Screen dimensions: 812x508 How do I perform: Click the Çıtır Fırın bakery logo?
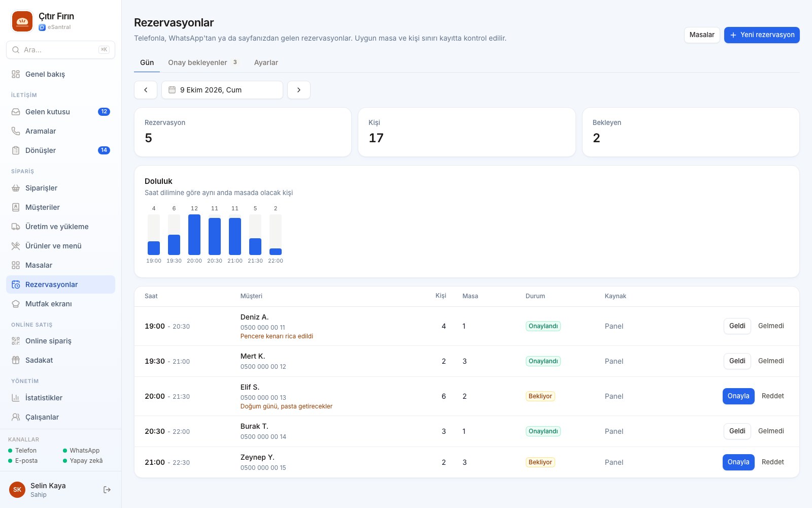coord(22,21)
